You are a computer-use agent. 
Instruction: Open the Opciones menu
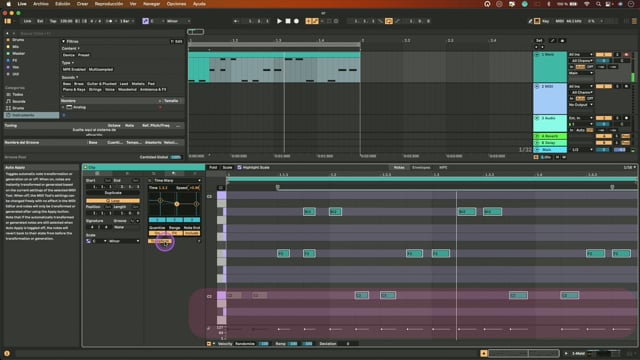point(176,4)
